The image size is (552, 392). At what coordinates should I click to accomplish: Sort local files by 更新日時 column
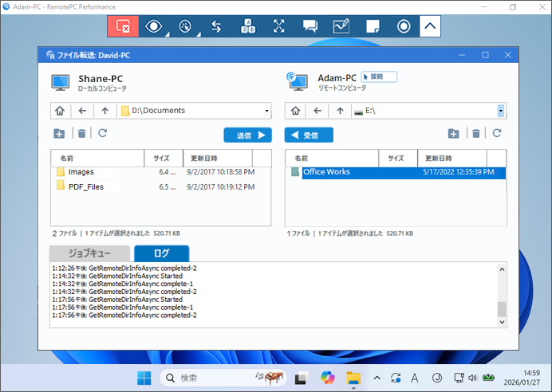(218, 159)
